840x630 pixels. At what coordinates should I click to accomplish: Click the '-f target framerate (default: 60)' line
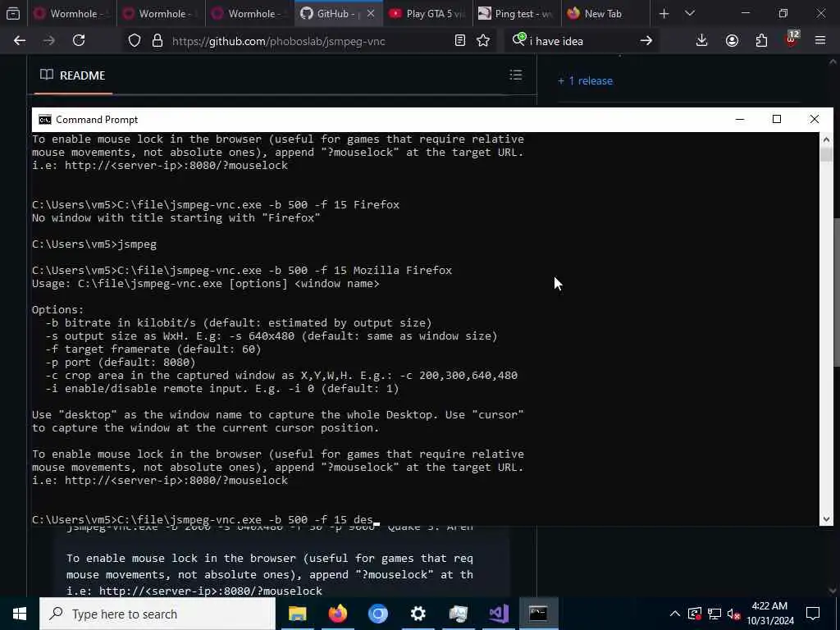[153, 349]
